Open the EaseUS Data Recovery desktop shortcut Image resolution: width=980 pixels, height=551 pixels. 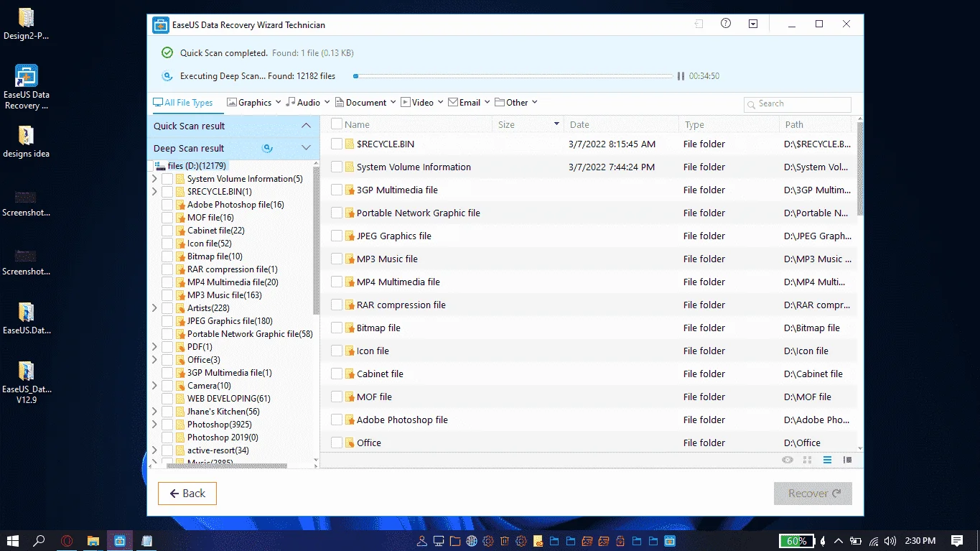point(27,88)
